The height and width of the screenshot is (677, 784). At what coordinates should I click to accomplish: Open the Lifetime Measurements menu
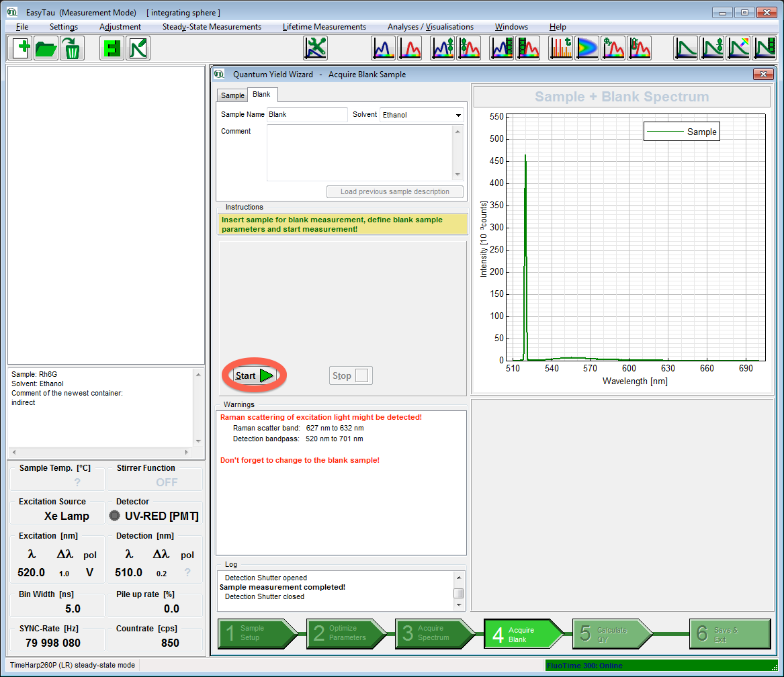324,27
